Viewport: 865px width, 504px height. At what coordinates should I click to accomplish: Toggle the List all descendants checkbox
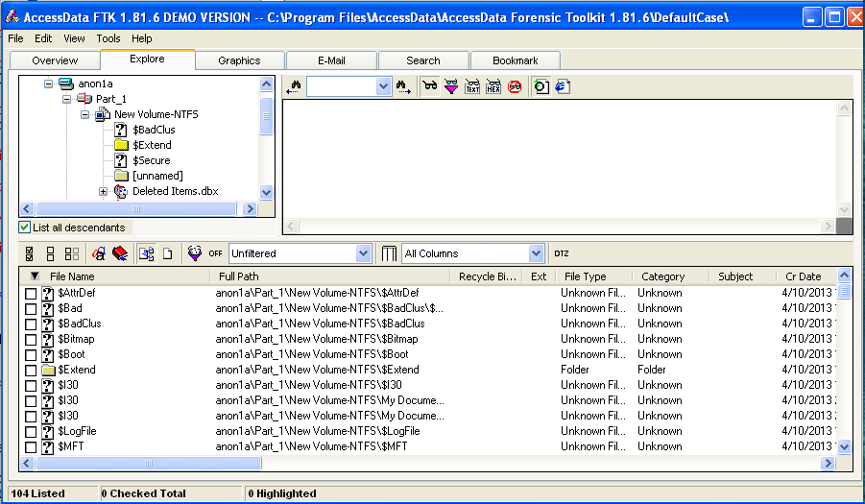coord(24,228)
